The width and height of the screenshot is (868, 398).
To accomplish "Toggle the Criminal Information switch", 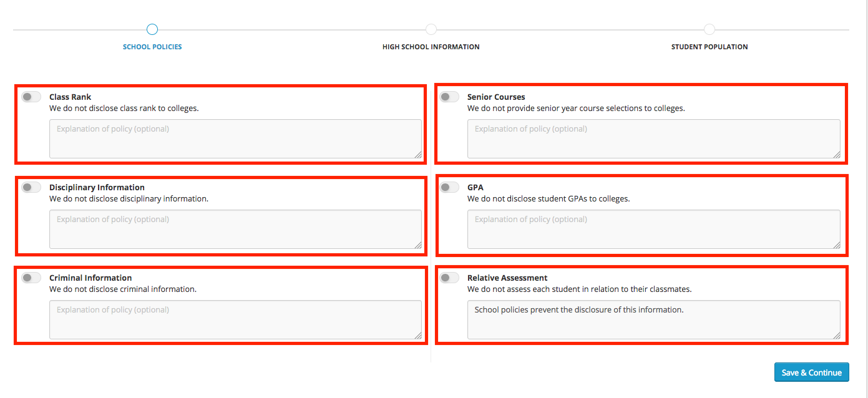I will point(31,278).
